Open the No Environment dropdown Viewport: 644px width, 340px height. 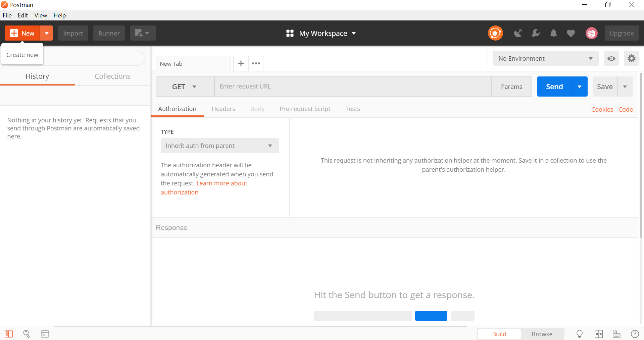pos(545,58)
